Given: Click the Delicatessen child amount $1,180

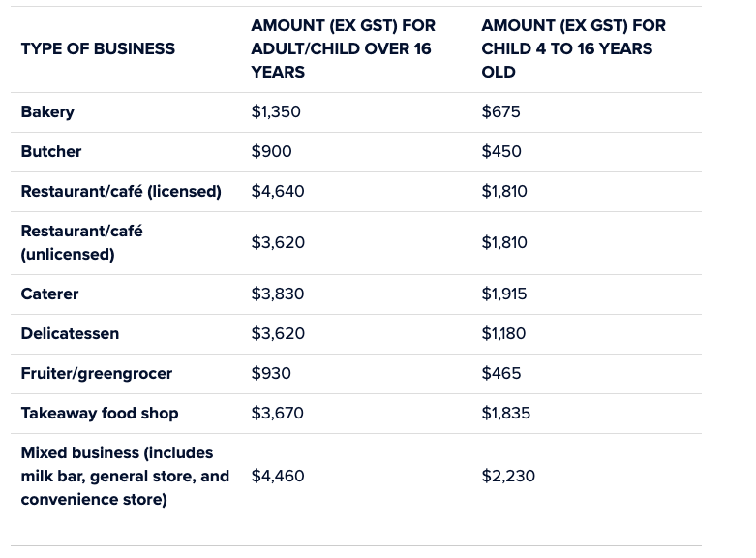Looking at the screenshot, I should pyautogui.click(x=503, y=333).
